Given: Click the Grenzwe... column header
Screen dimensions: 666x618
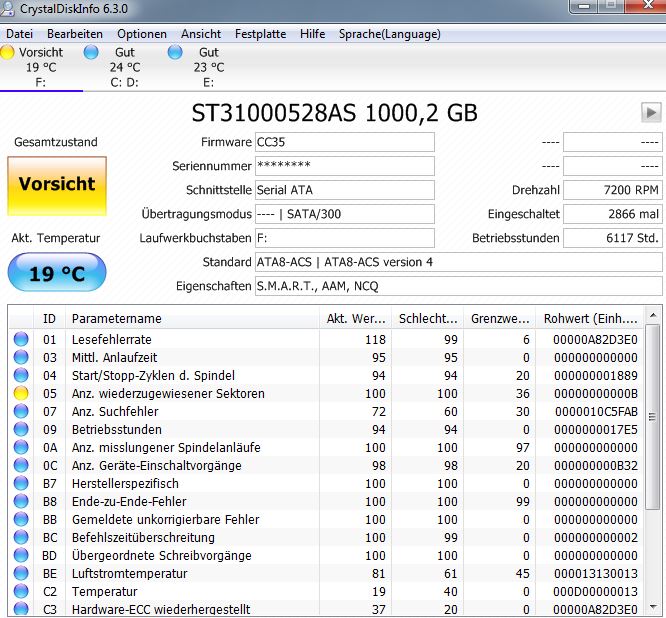Looking at the screenshot, I should pyautogui.click(x=500, y=319).
